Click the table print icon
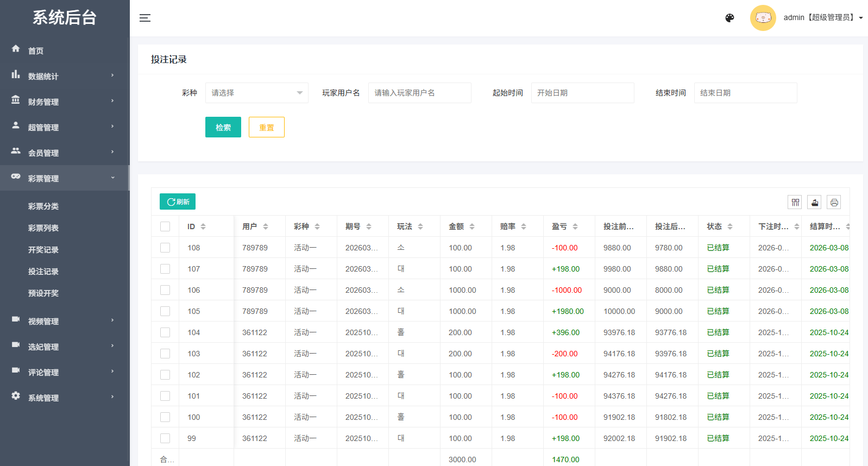868x466 pixels. (834, 203)
